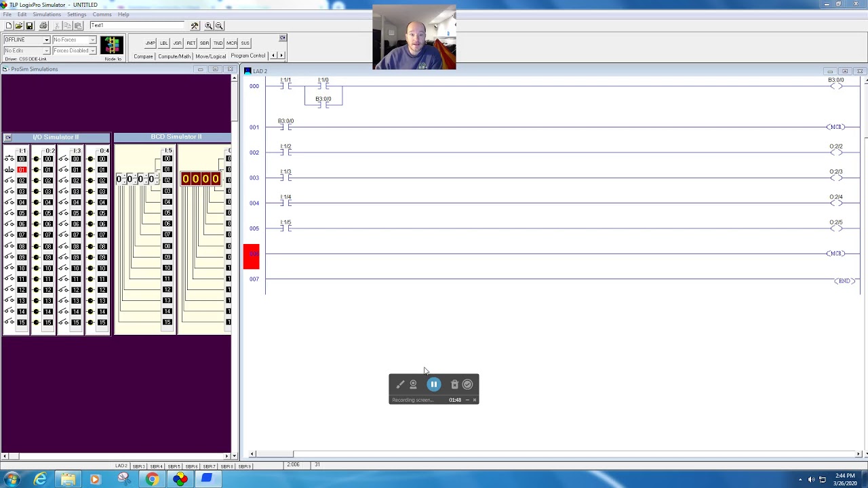
Task: Select the SBR 9 subroutine tab
Action: pyautogui.click(x=244, y=466)
